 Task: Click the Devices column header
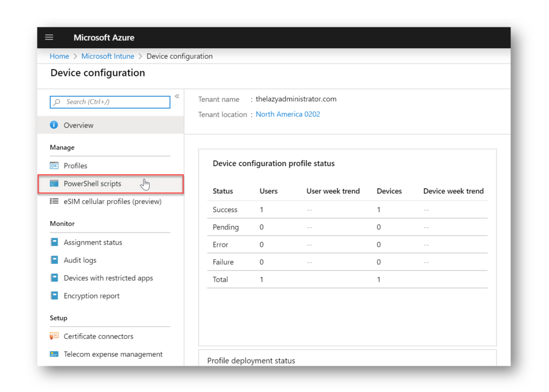pos(389,191)
